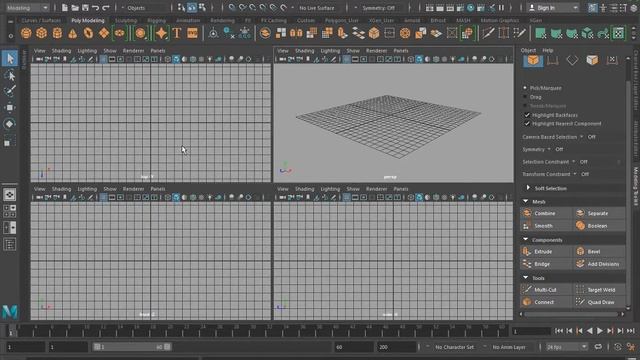Toggle the Modeling Toolkit panel icon
This screenshot has width=640, height=360.
(x=593, y=8)
